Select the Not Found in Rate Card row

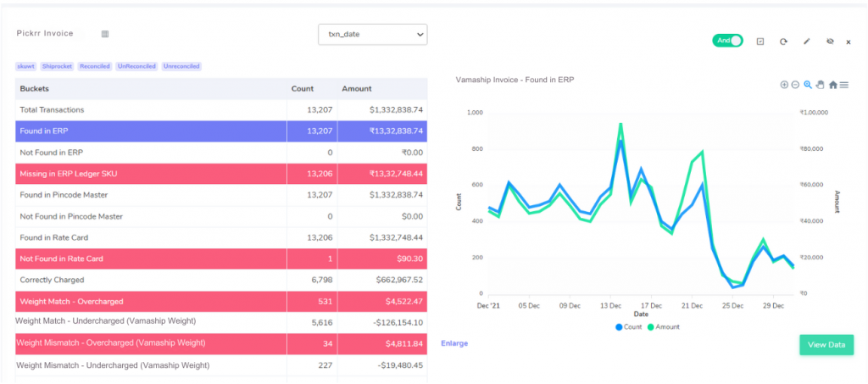[x=221, y=259]
